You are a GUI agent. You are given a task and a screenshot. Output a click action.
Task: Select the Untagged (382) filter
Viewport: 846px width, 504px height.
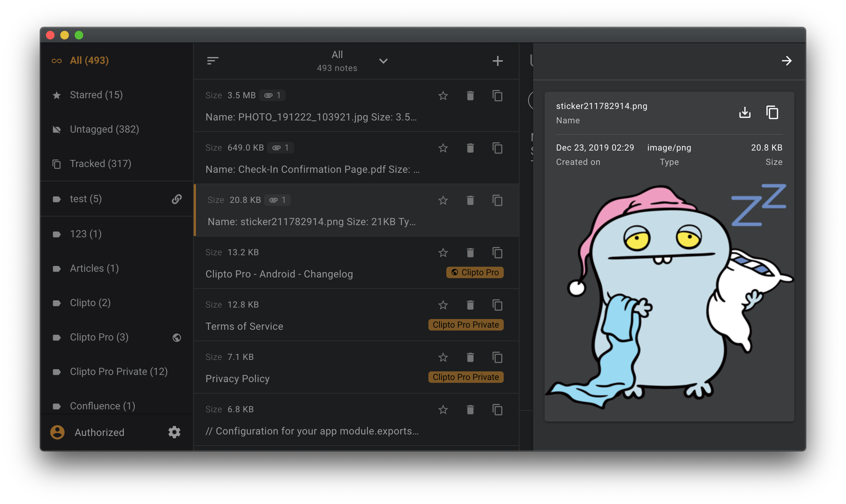104,129
